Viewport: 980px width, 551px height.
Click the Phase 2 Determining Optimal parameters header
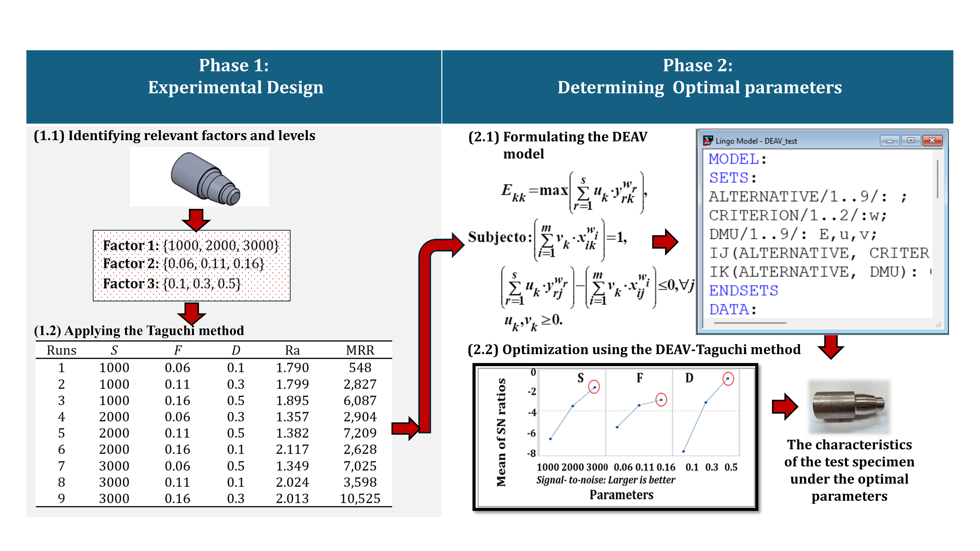tap(698, 87)
